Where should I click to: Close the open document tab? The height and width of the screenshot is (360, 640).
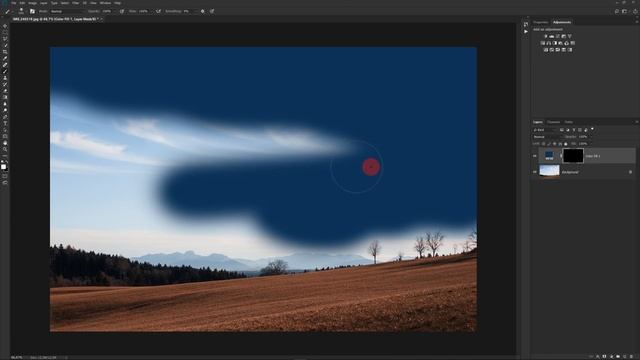pyautogui.click(x=102, y=19)
